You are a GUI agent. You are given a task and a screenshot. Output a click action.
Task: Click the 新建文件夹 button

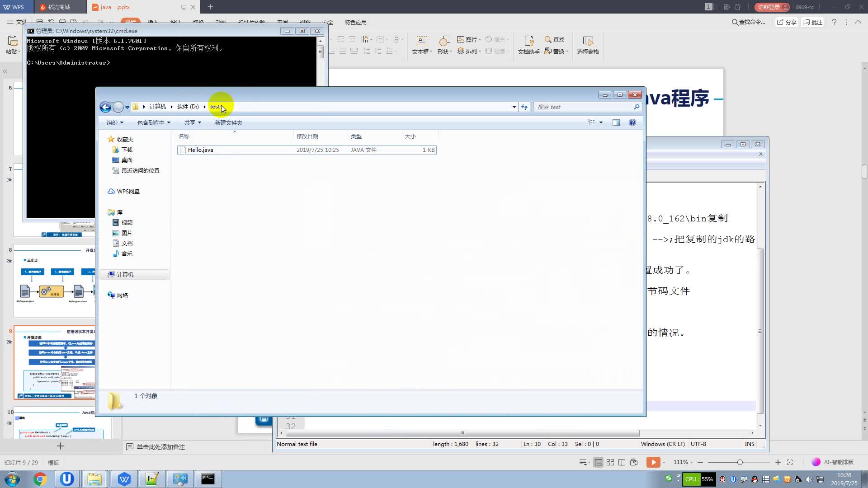point(228,123)
